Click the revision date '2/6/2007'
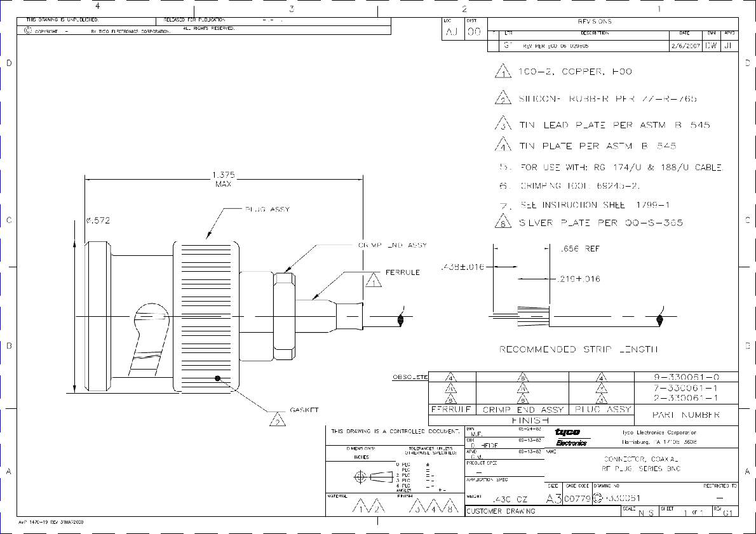The image size is (756, 534). (685, 46)
